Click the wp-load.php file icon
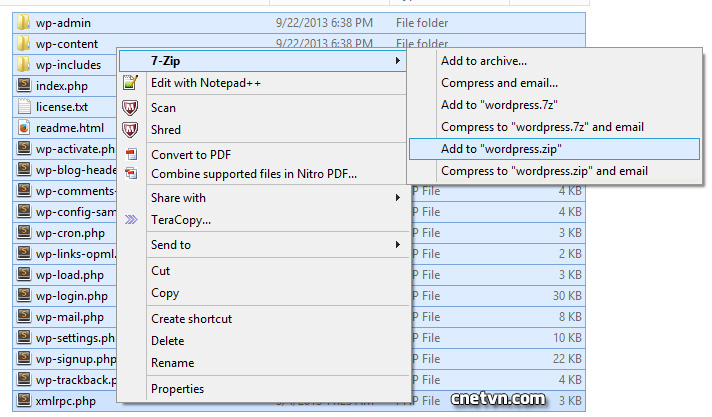The height and width of the screenshot is (417, 712). [x=24, y=274]
